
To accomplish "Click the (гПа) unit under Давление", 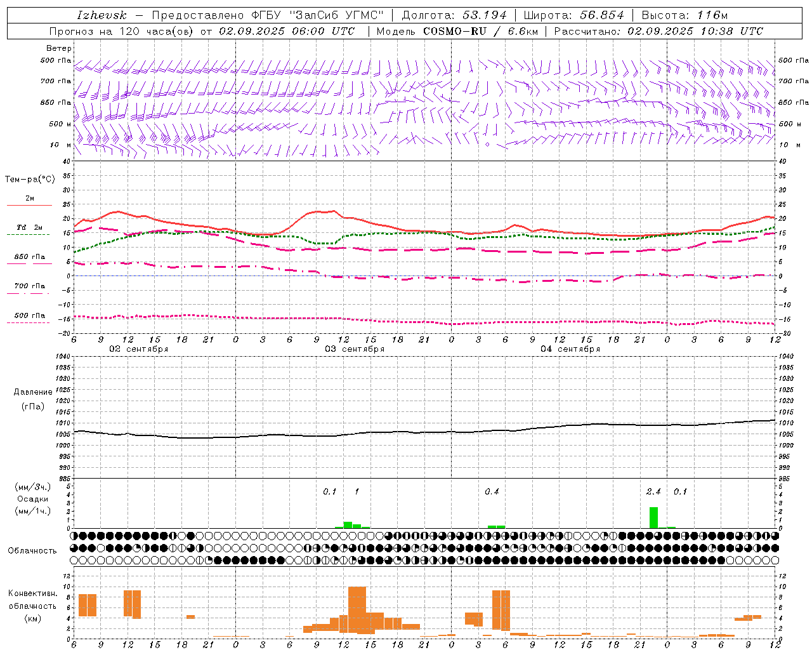I will 33,407.
